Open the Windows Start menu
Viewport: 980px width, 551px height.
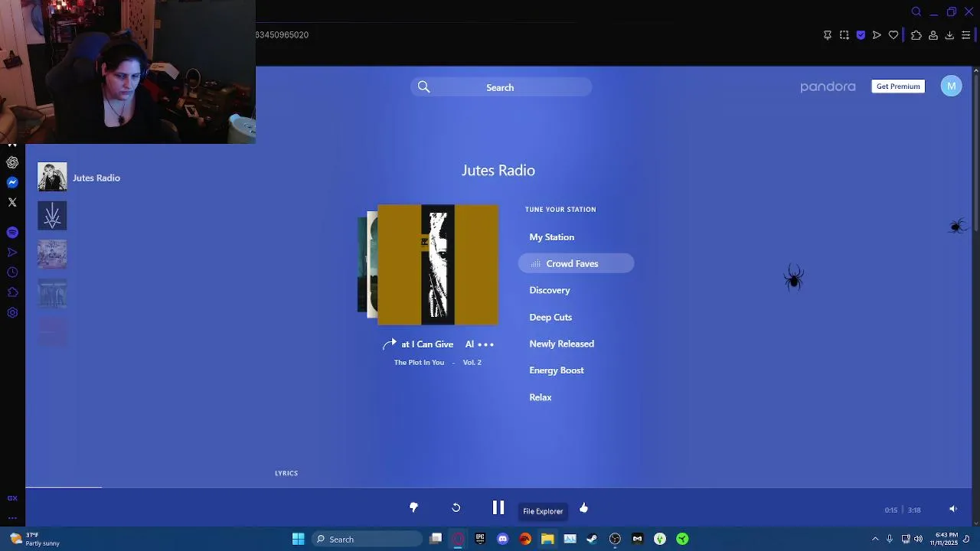click(299, 540)
